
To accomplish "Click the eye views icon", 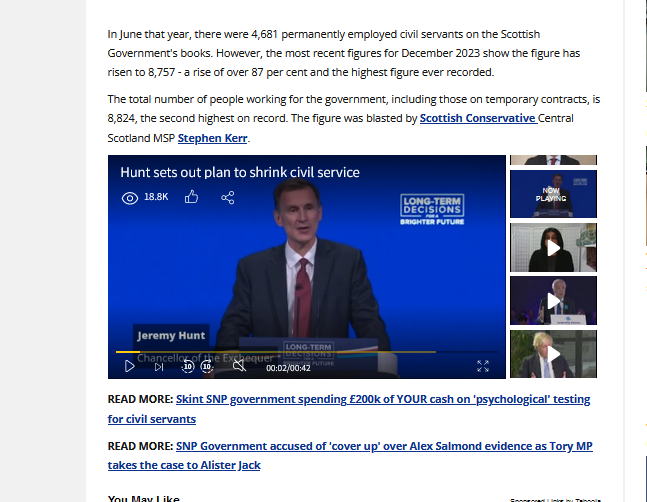I will 130,198.
